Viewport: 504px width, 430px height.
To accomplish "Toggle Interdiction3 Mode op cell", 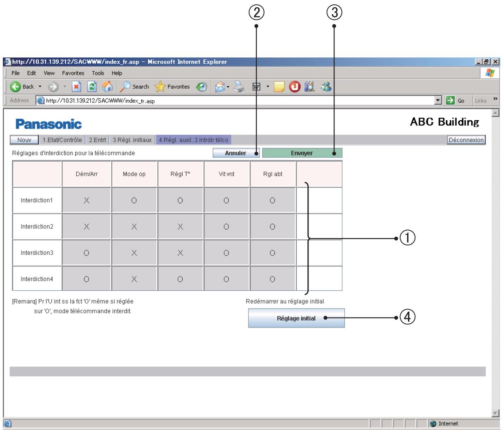I will (134, 253).
